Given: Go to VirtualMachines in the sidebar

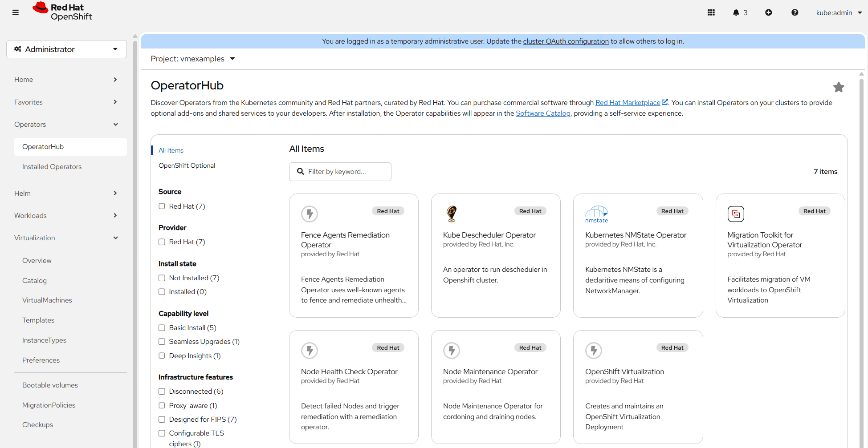Looking at the screenshot, I should 47,300.
